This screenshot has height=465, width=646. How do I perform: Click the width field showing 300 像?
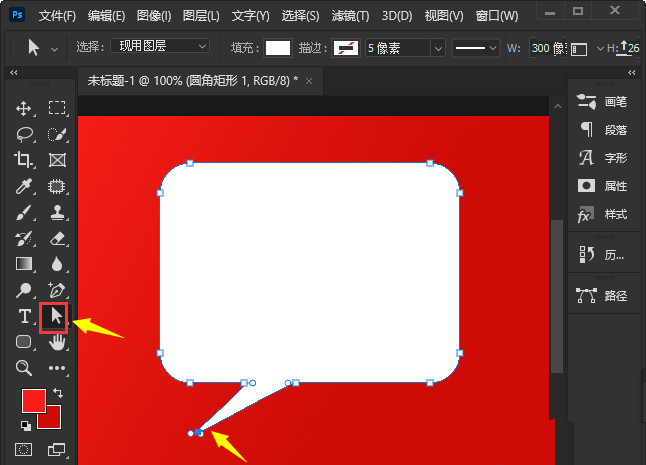click(548, 48)
